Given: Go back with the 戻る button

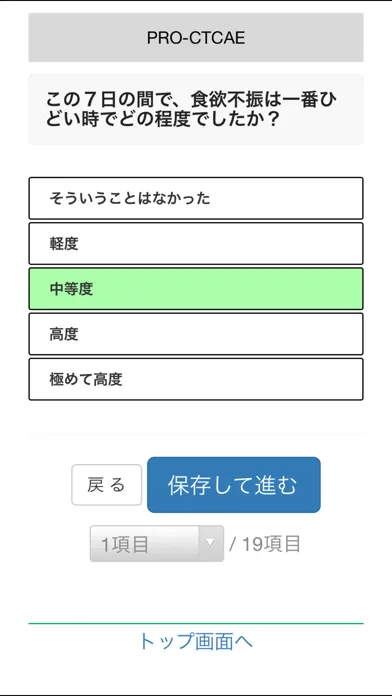Looking at the screenshot, I should (x=107, y=485).
